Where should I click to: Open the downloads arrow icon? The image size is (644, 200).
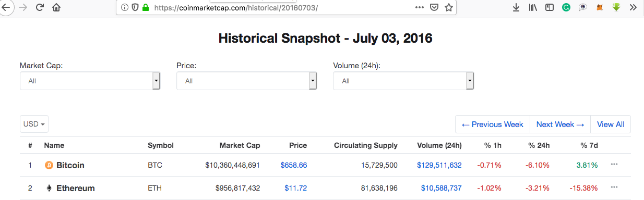[x=516, y=7]
